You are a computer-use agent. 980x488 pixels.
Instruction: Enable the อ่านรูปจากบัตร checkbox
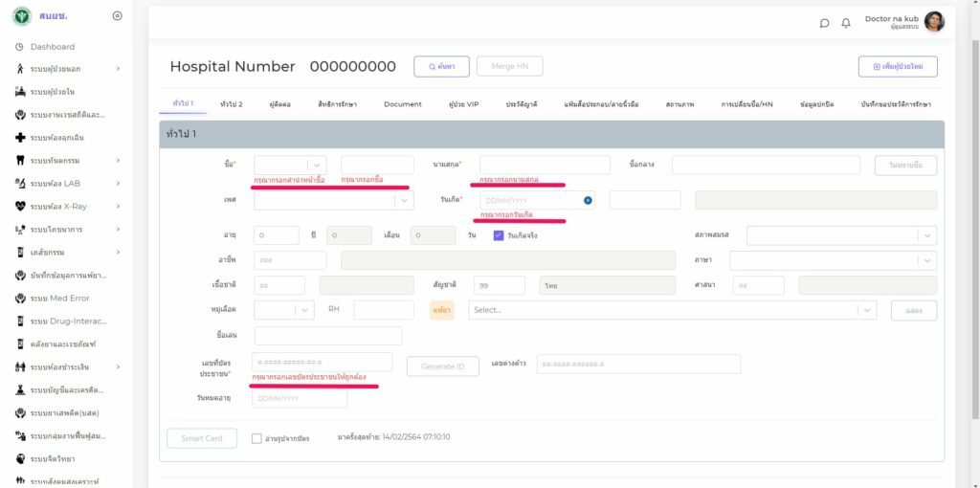[x=256, y=438]
